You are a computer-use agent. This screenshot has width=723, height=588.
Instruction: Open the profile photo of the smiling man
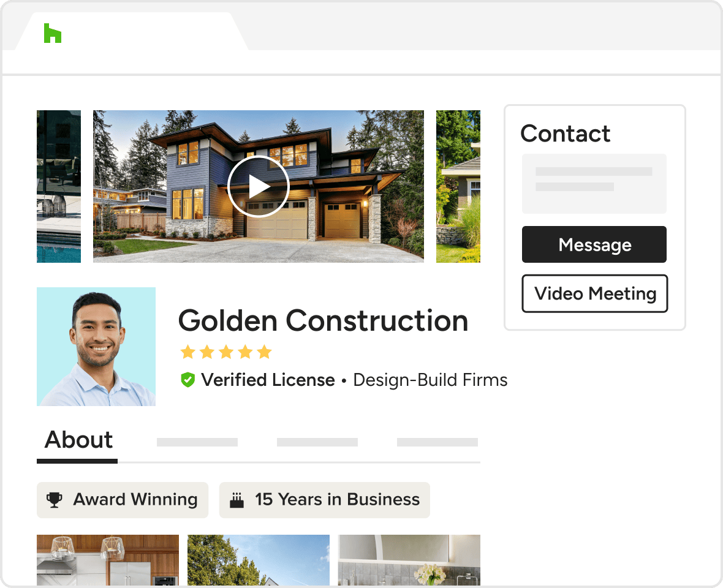(96, 347)
